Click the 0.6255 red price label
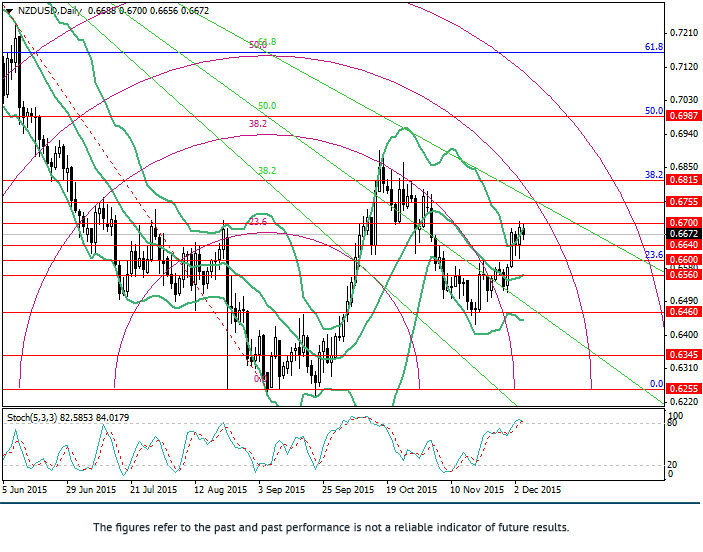Screen dimensions: 703x552 [684, 388]
